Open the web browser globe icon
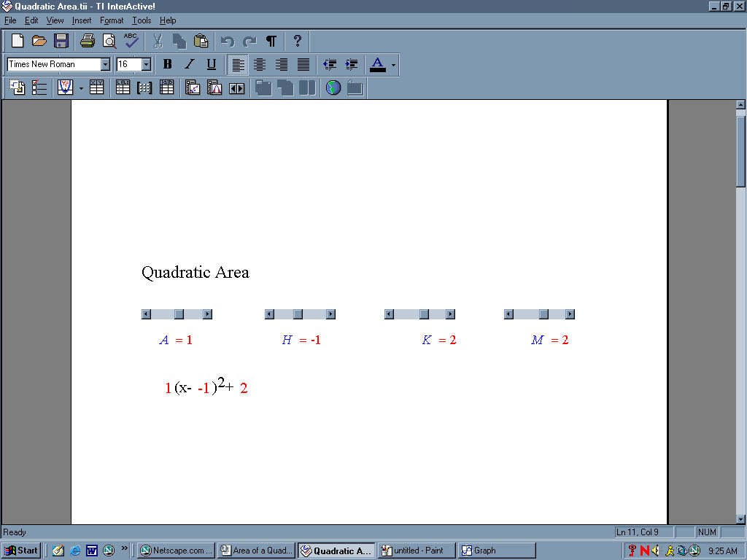This screenshot has width=747, height=560. [x=333, y=87]
